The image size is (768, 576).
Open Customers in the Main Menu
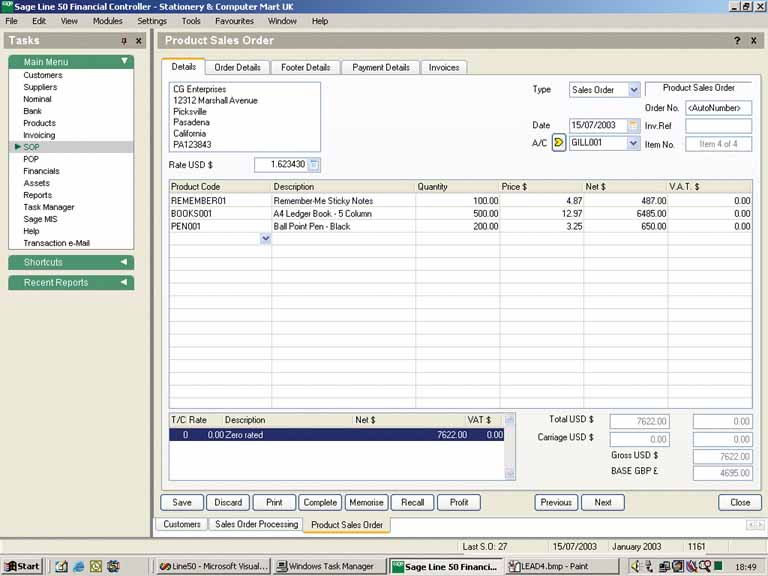(43, 75)
